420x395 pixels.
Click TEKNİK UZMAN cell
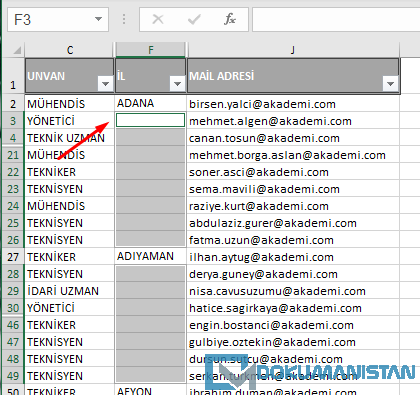[x=69, y=138]
